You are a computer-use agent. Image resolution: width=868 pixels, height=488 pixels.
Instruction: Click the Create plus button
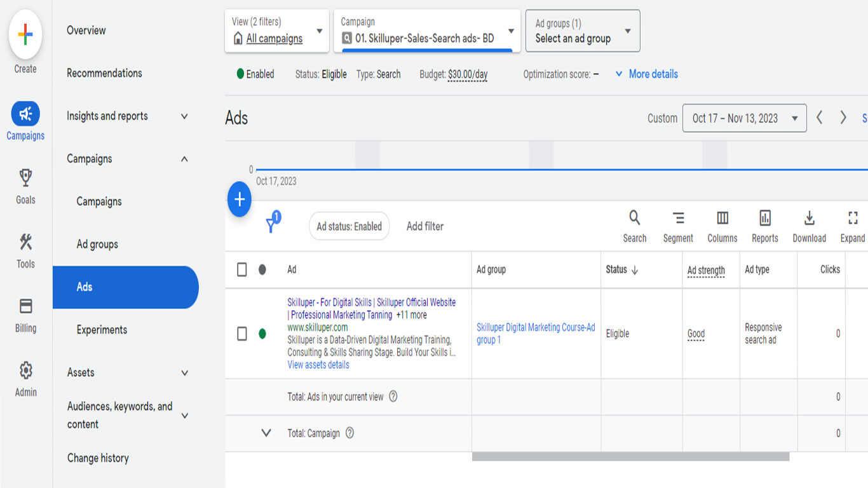point(25,34)
